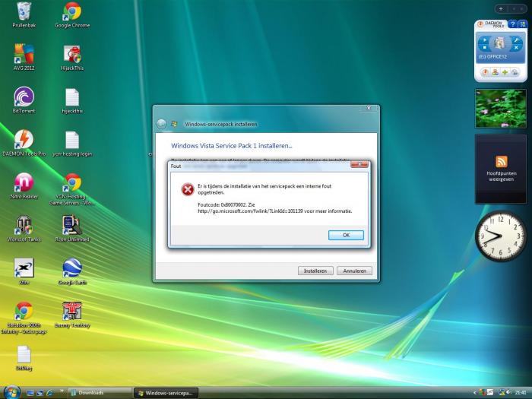The width and height of the screenshot is (532, 399).
Task: Expand quick launch overflow chevron
Action: [x=62, y=391]
